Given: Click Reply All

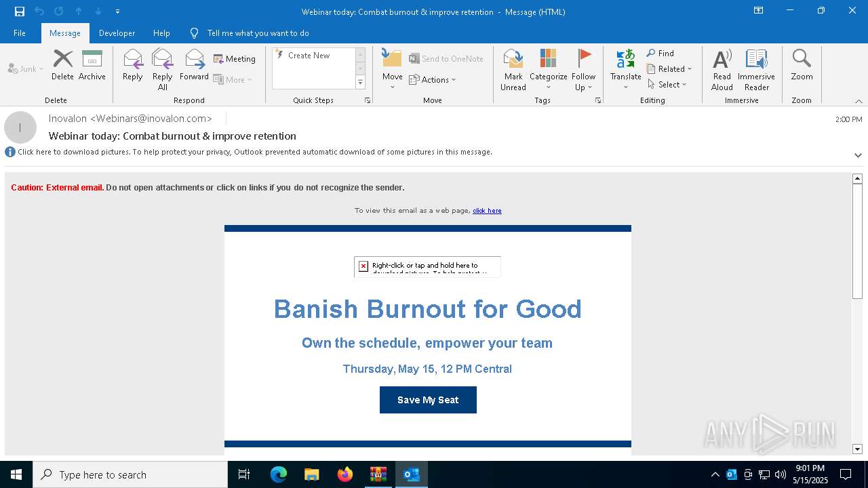Looking at the screenshot, I should (163, 69).
